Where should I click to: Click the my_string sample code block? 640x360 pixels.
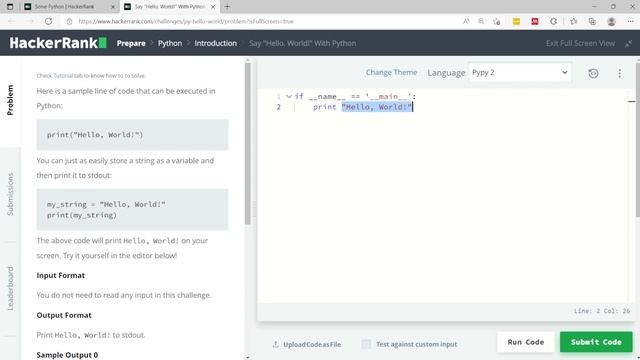(x=132, y=209)
